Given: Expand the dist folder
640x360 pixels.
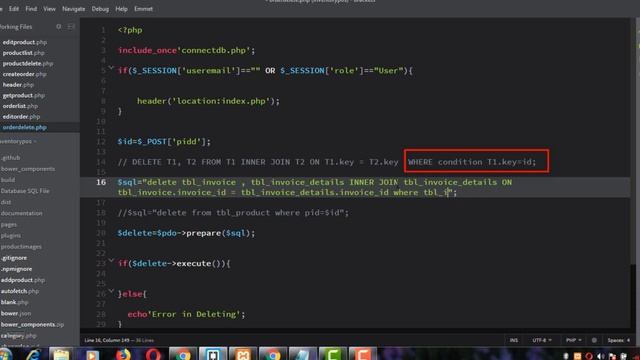Looking at the screenshot, I should 6,202.
